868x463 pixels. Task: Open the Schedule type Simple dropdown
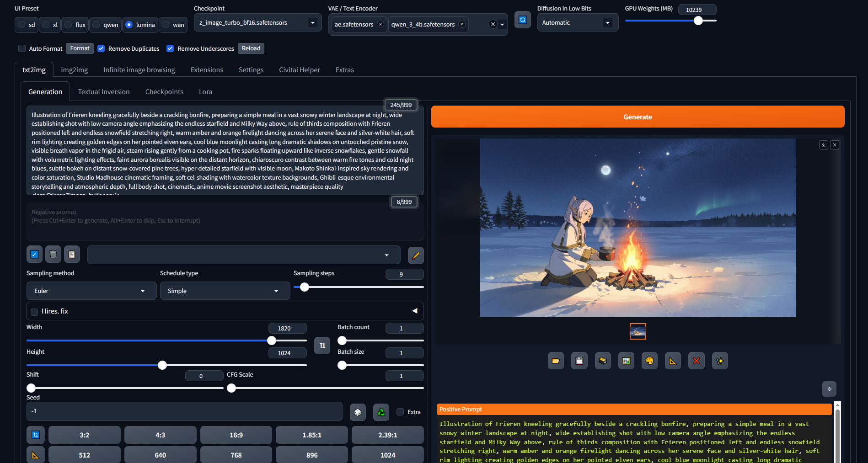click(225, 291)
